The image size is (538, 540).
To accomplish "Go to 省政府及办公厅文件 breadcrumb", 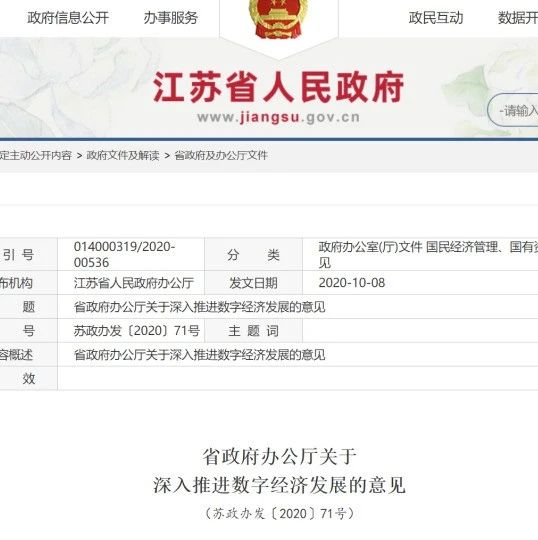I will click(221, 155).
